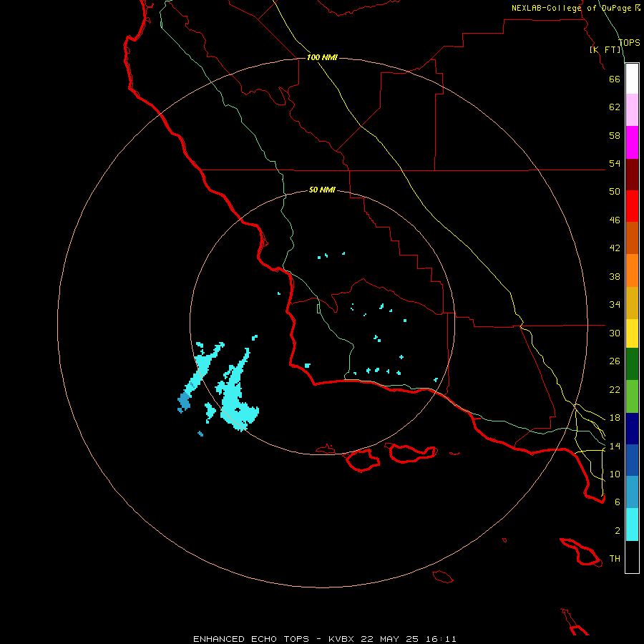Click the dark green 26-30 kft swatch
The width and height of the screenshot is (644, 644).
pyautogui.click(x=632, y=364)
